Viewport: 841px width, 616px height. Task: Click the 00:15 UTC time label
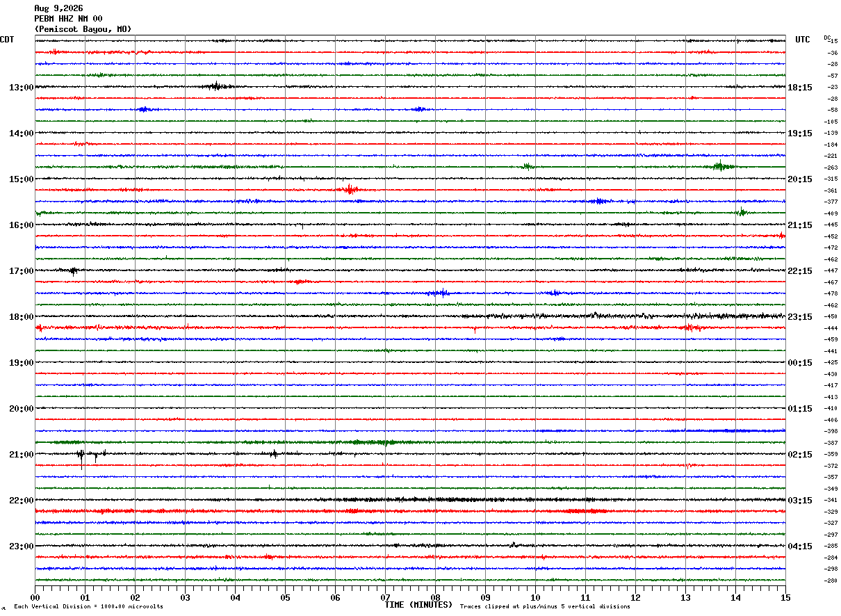click(x=800, y=363)
